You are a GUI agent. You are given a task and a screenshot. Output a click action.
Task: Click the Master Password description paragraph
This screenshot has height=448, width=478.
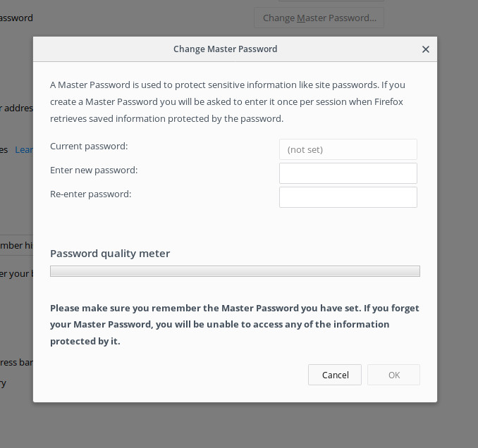pos(227,101)
